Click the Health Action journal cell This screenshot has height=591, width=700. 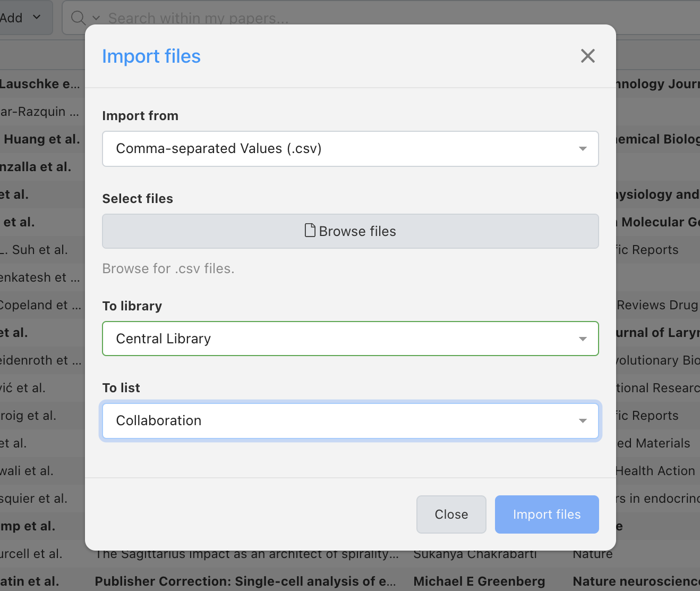point(655,471)
